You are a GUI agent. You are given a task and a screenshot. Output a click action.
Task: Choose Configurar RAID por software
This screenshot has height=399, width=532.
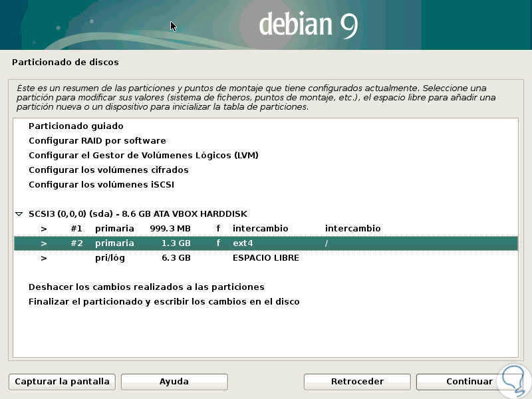pos(97,141)
